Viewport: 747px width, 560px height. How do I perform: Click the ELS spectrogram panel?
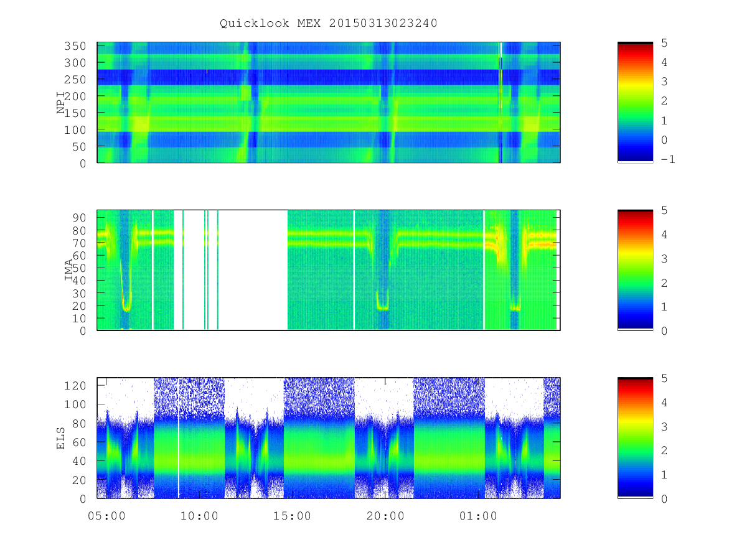tap(329, 438)
